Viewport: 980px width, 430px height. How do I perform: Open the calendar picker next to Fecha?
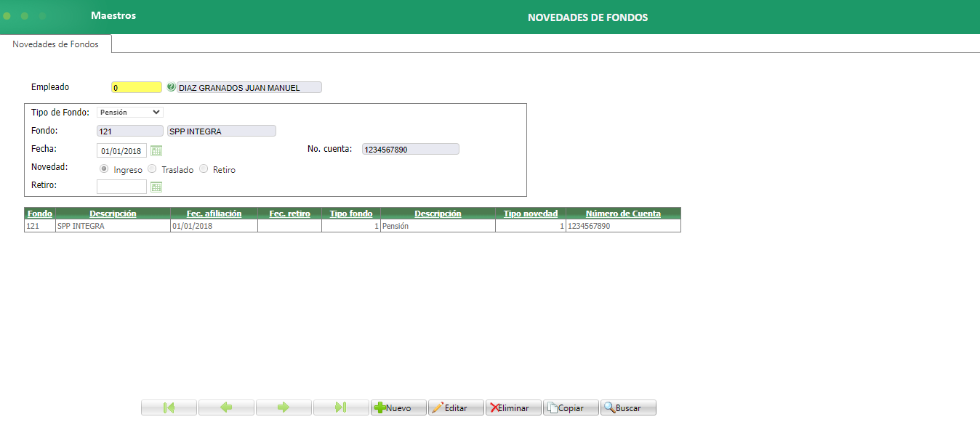coord(156,150)
